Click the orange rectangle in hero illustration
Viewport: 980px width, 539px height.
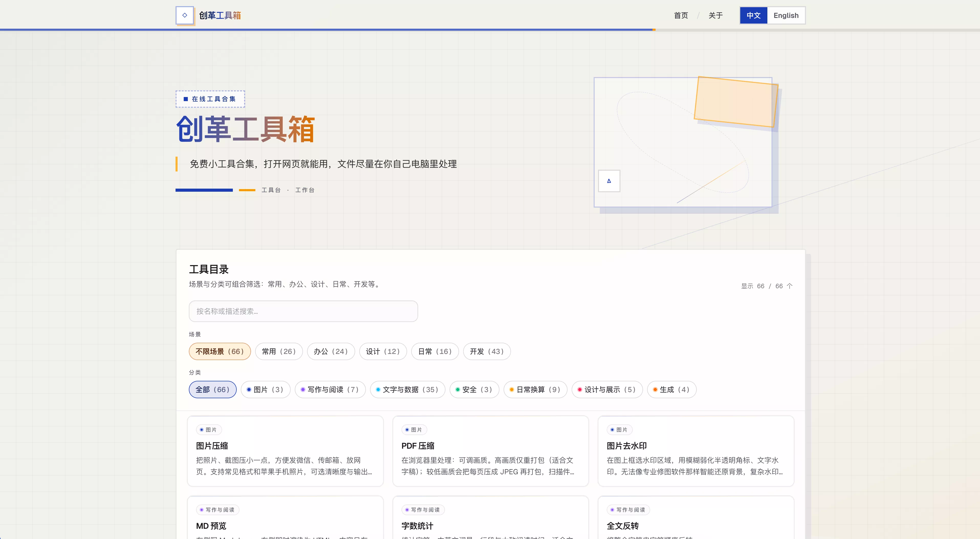736,102
